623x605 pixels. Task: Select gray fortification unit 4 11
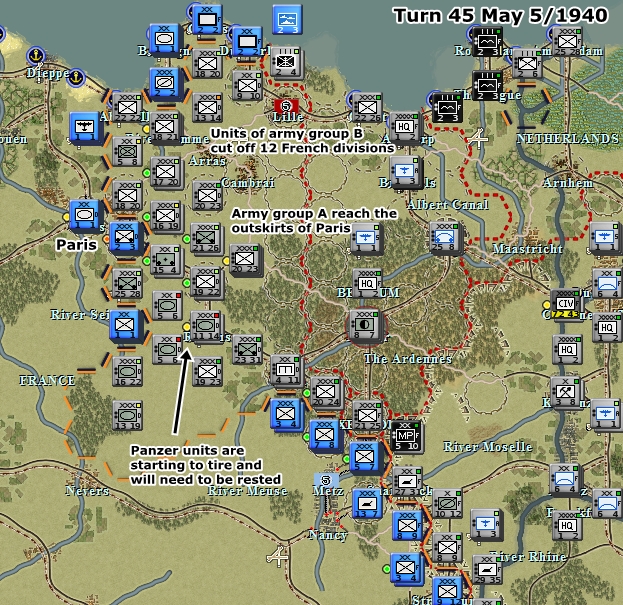[285, 370]
